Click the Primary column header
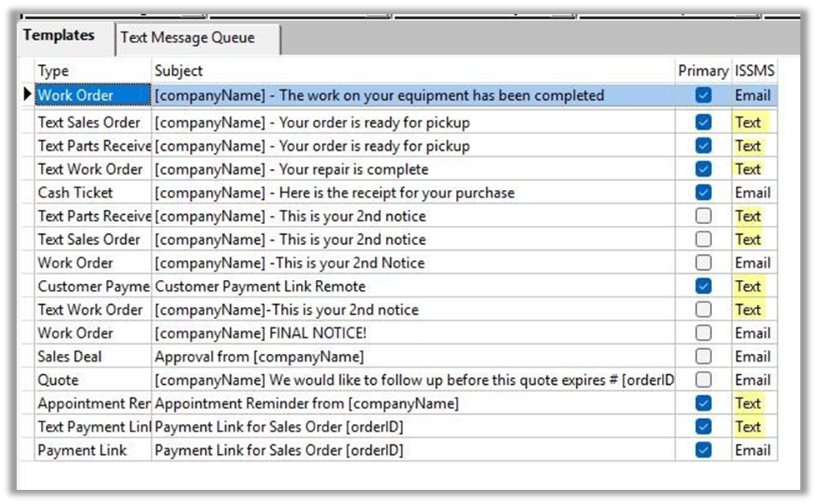Viewport: 817px width, 504px height. 703,71
